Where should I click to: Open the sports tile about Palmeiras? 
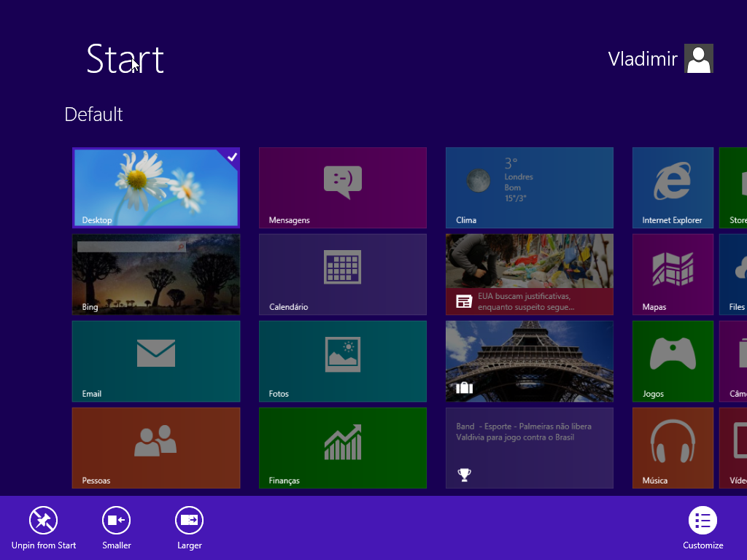coord(530,448)
